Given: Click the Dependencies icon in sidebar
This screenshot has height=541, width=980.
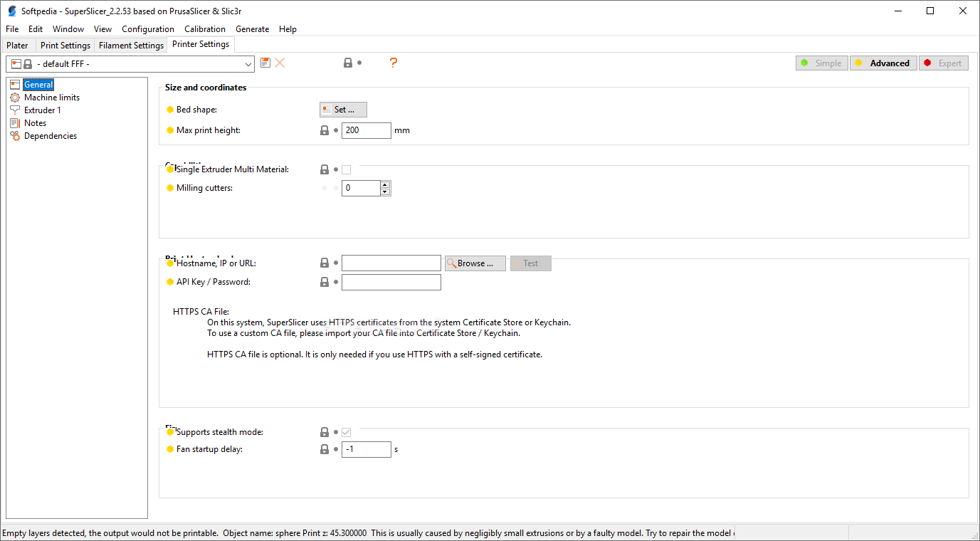Looking at the screenshot, I should pyautogui.click(x=15, y=136).
